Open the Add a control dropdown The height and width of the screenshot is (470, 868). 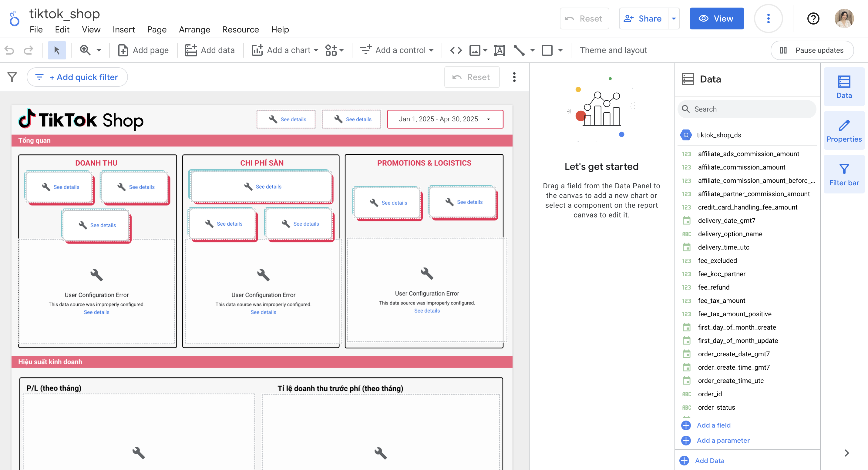tap(397, 50)
